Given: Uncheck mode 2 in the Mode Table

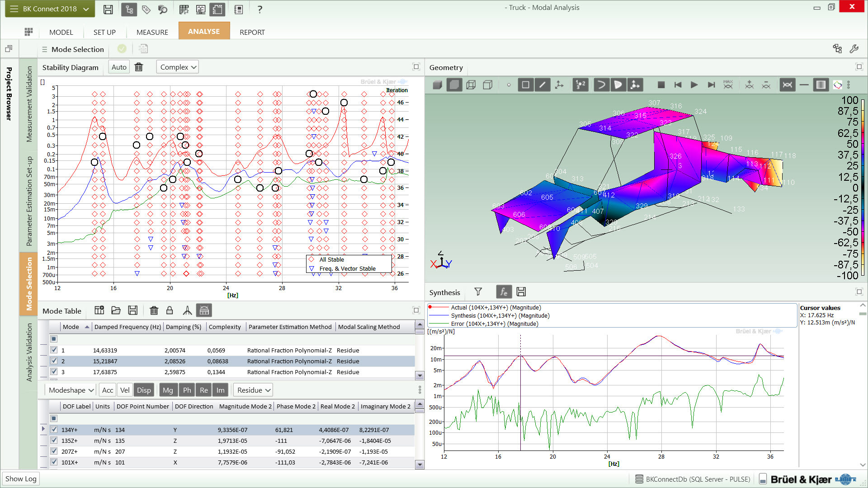Looking at the screenshot, I should click(54, 361).
